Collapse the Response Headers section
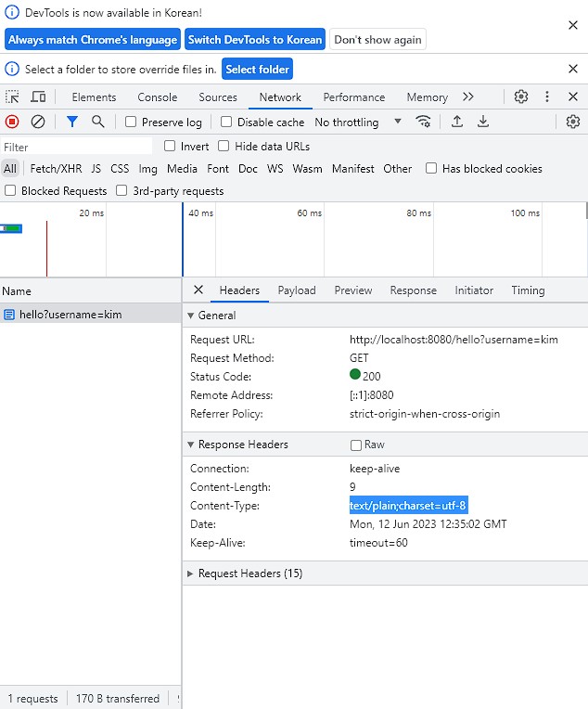The height and width of the screenshot is (709, 588). pyautogui.click(x=191, y=445)
